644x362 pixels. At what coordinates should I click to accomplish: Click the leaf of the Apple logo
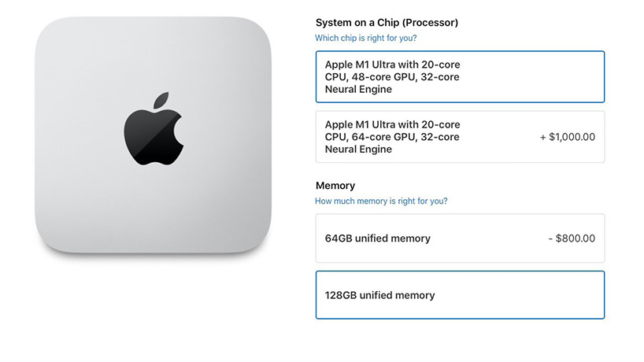161,100
